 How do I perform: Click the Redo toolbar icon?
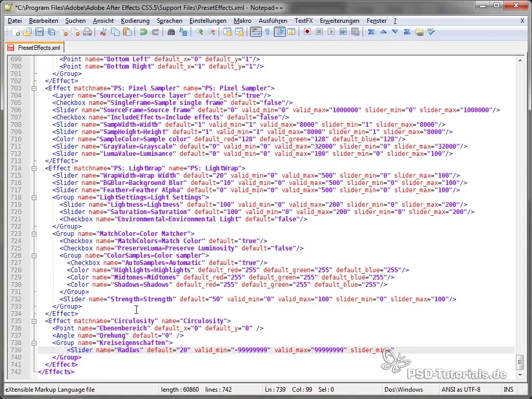coord(155,32)
